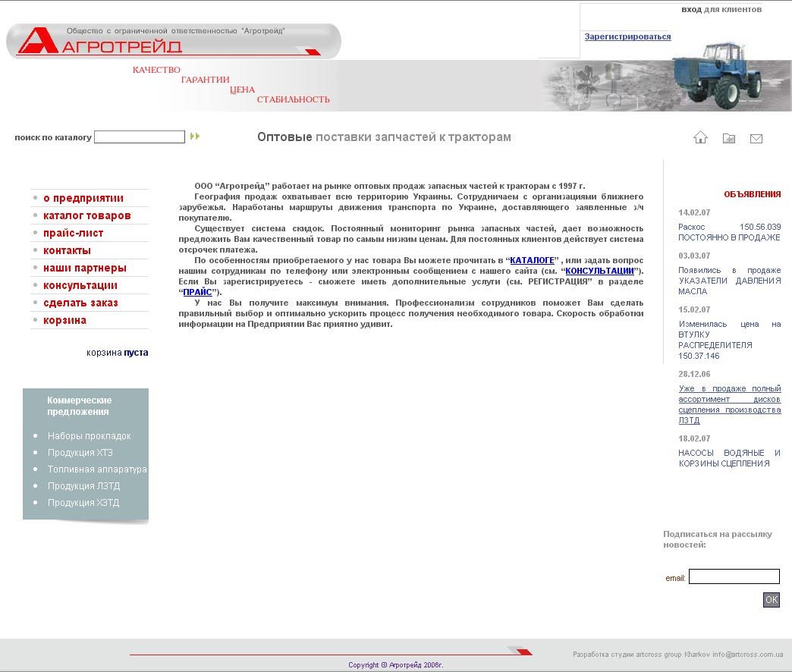
Task: Open 'Раскос 150.56.039' announcement
Action: pos(729,232)
